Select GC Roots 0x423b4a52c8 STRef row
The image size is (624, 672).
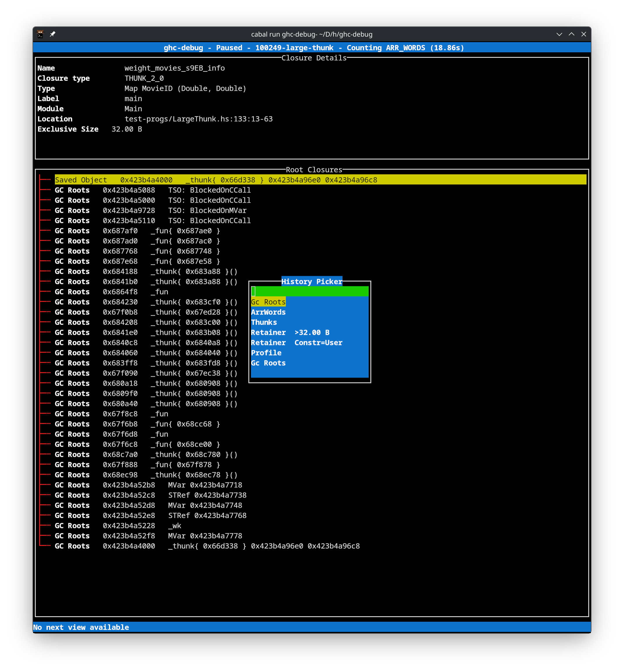click(150, 495)
